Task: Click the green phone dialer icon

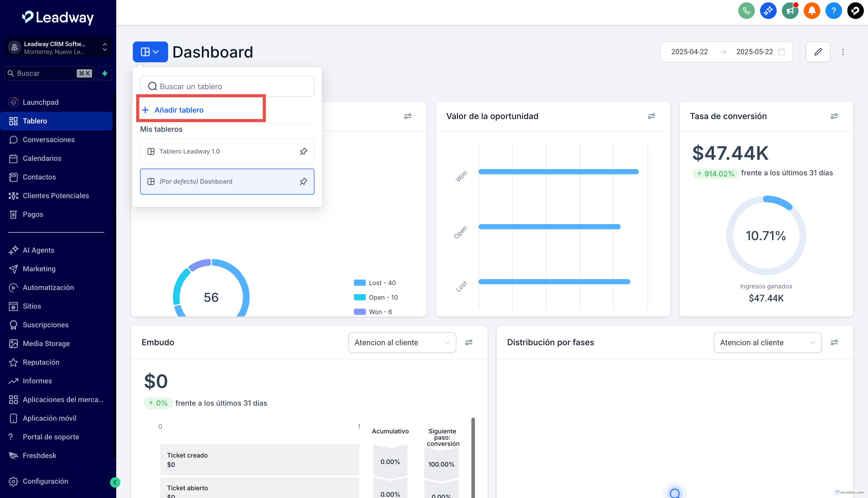Action: [x=746, y=11]
